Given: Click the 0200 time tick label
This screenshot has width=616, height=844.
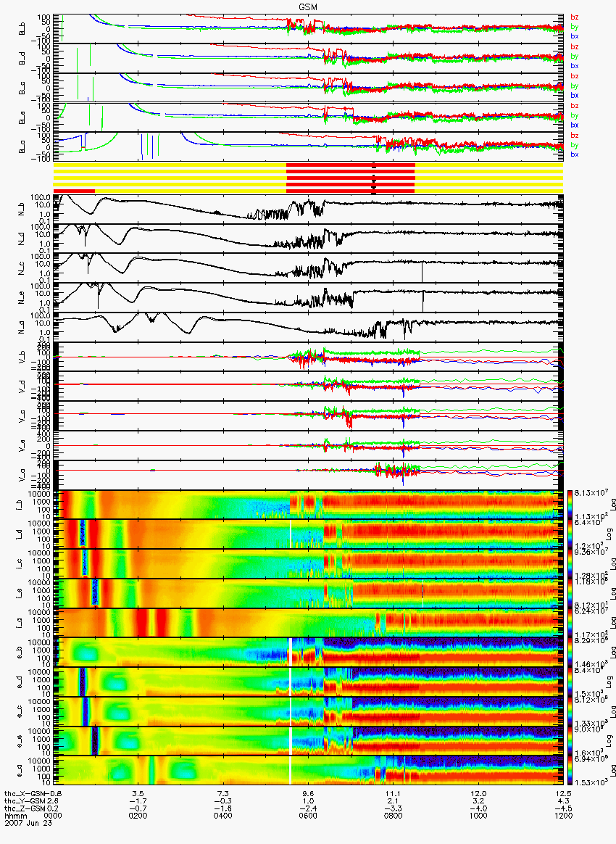Looking at the screenshot, I should [x=138, y=816].
